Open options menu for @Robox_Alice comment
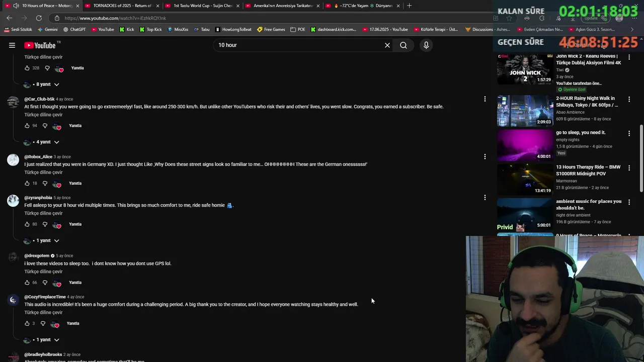Viewport: 644px width, 362px height. (485, 156)
